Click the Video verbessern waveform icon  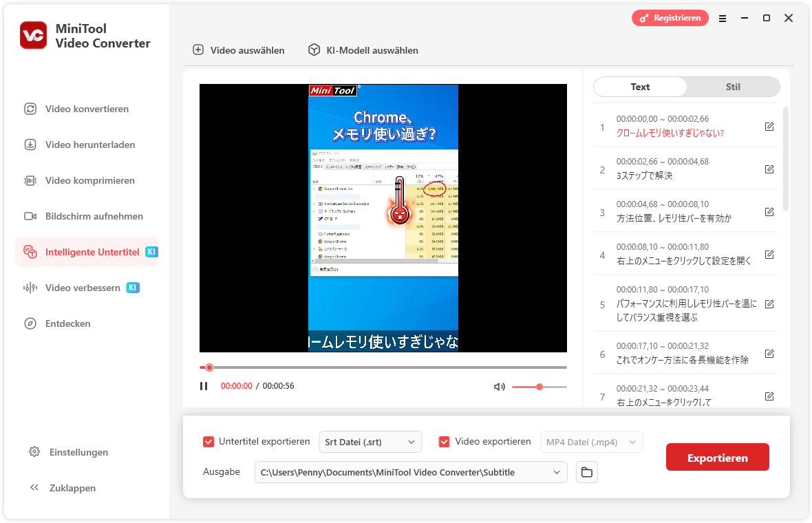coord(30,288)
